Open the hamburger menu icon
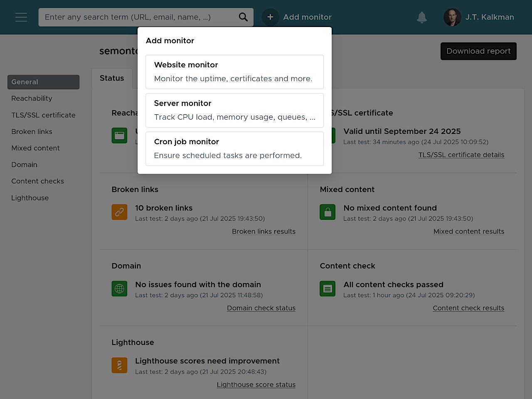The image size is (532, 399). click(x=21, y=17)
